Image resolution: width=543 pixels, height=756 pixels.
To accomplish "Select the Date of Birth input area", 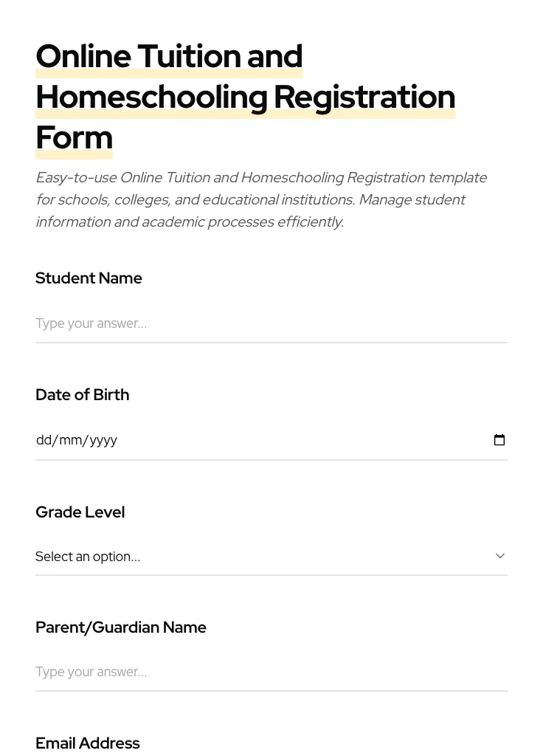I will (221, 439).
